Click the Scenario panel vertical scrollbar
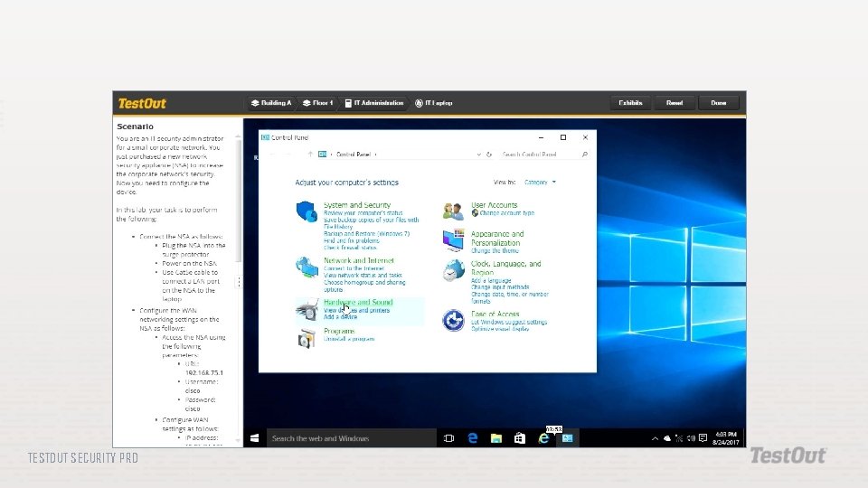Viewport: 868px width, 488px height. [238, 199]
